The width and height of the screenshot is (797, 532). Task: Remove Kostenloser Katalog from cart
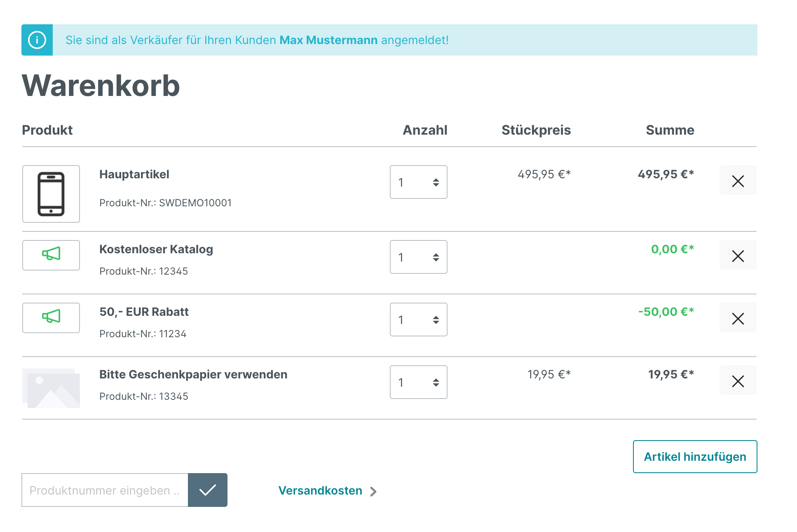pyautogui.click(x=738, y=255)
